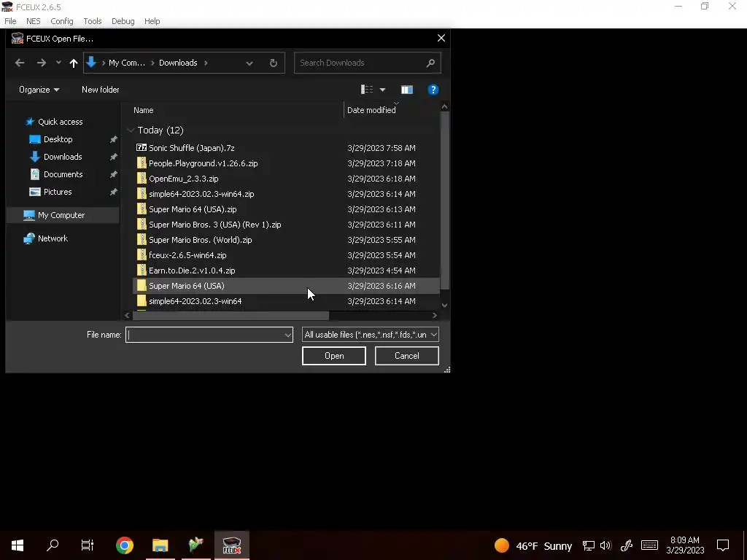747x560 pixels.
Task: Open the Windows Start menu
Action: (x=18, y=545)
